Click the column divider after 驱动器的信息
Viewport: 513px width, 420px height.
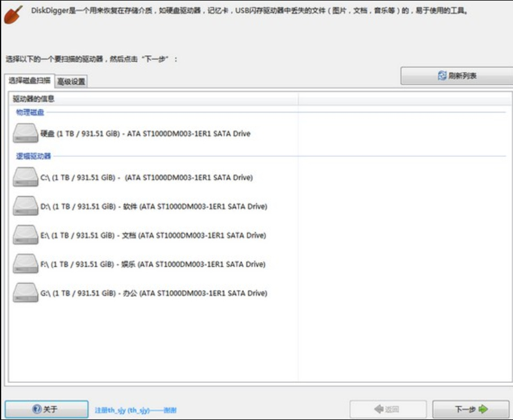tap(298, 99)
